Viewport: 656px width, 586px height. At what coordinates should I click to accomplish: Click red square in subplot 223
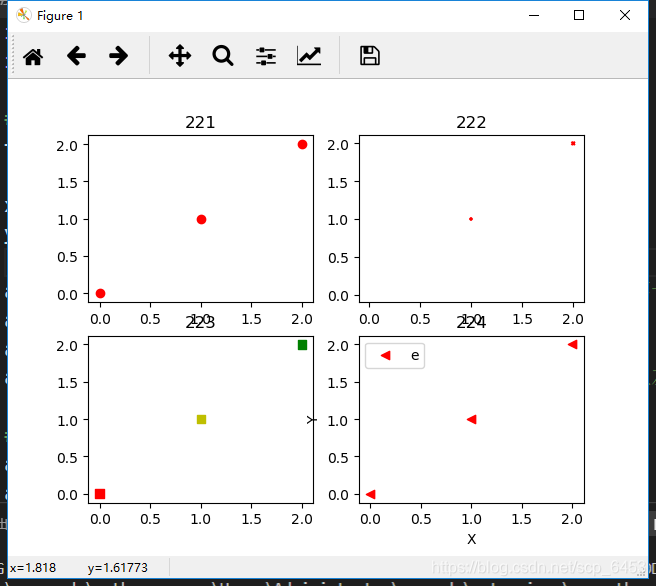coord(100,494)
